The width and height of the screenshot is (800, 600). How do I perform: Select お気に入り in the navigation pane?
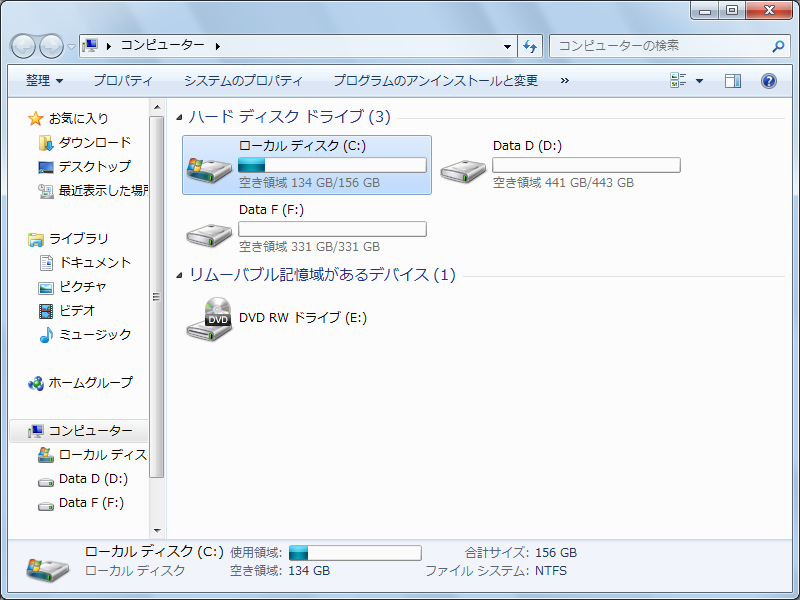(79, 118)
